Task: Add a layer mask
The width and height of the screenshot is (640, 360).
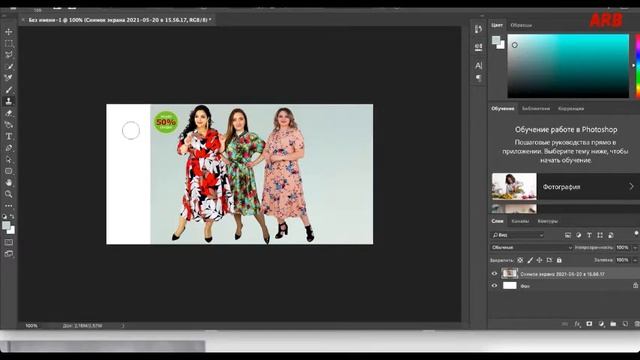Action: (589, 324)
